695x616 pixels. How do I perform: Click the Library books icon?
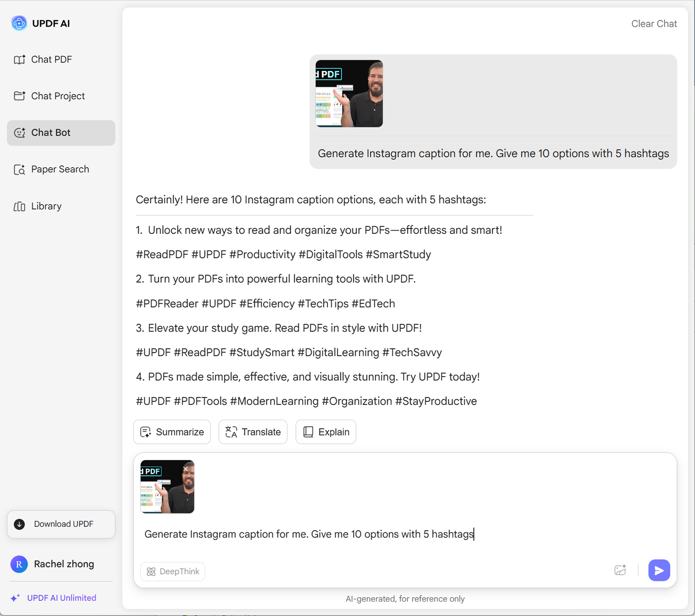(19, 206)
